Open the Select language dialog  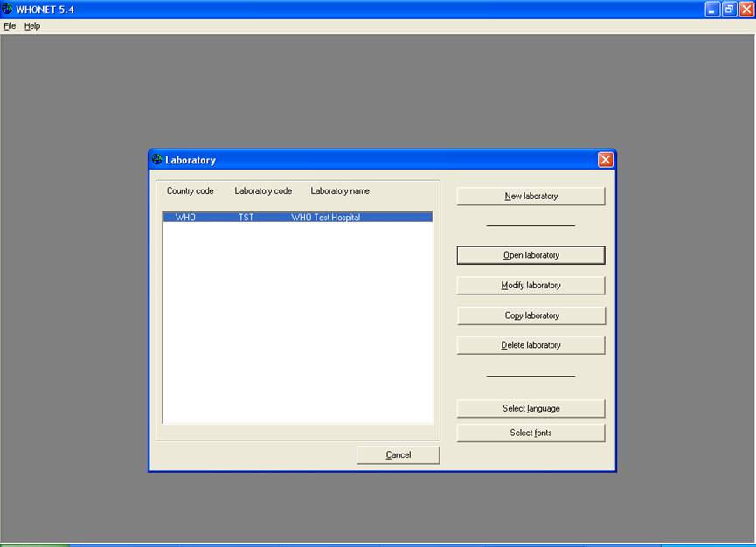[x=530, y=408]
